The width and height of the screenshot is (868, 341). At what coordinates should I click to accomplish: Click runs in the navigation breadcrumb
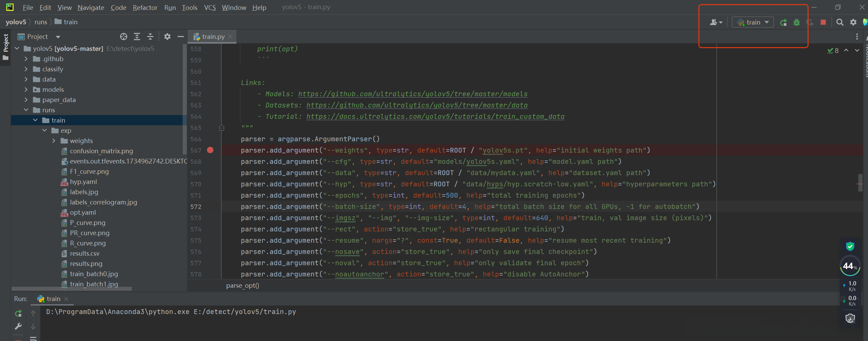[41, 22]
